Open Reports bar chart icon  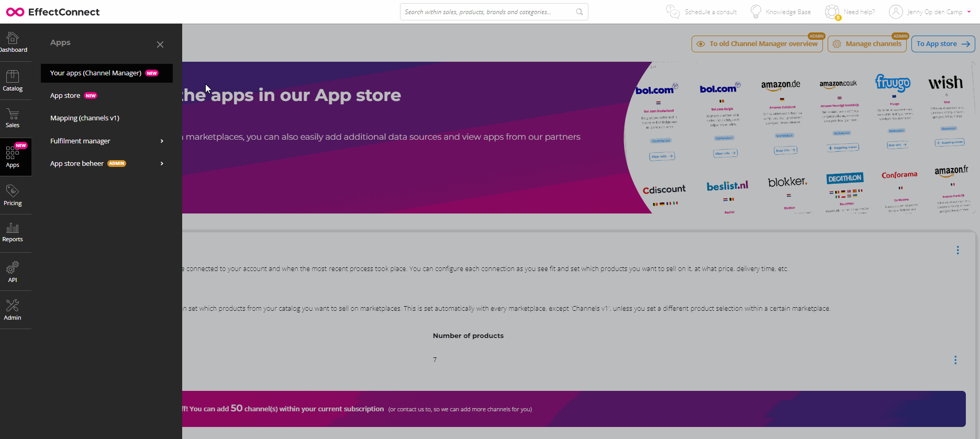(13, 232)
